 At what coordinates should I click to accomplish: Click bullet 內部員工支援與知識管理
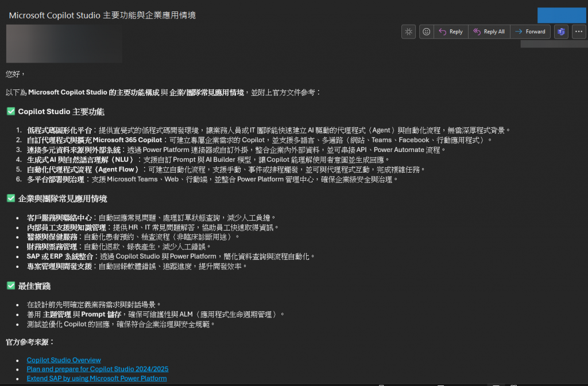coord(153,227)
